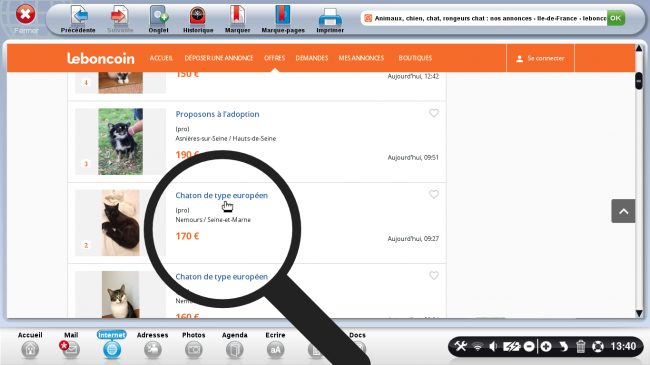The width and height of the screenshot is (650, 365).
Task: Click the scrollbar down arrow
Action: pos(639,313)
